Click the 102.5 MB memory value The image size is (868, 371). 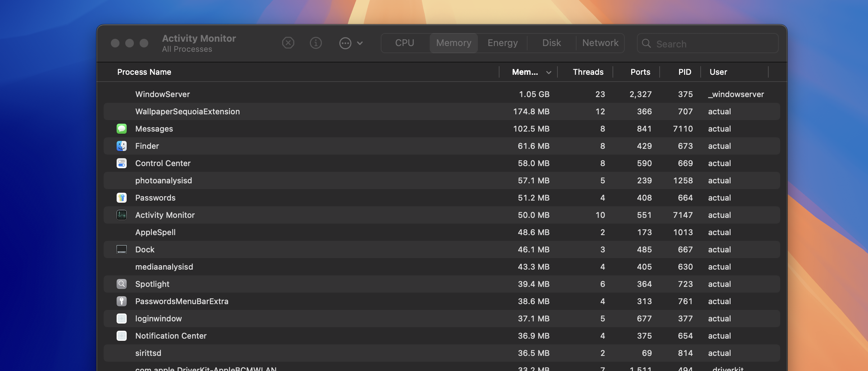(x=531, y=129)
